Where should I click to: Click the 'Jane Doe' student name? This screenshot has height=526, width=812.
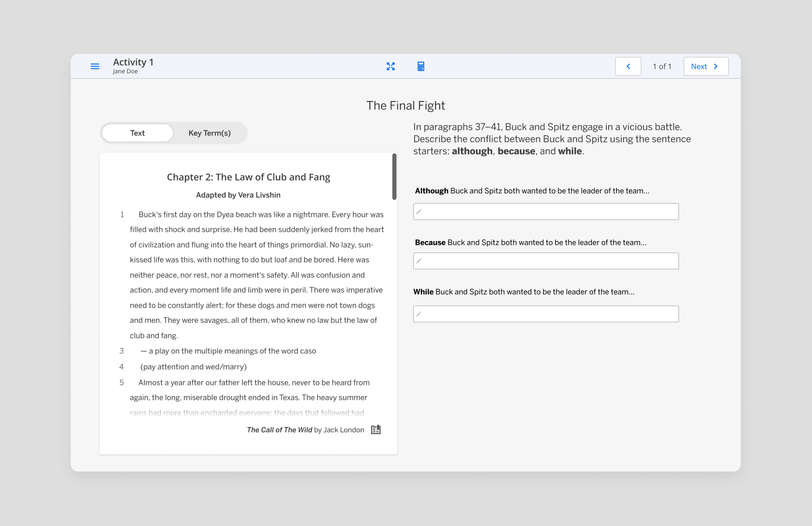pos(125,71)
